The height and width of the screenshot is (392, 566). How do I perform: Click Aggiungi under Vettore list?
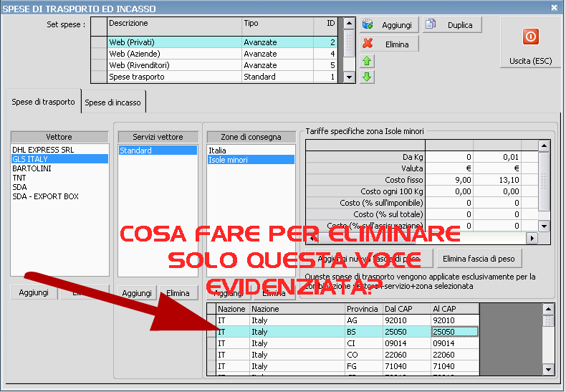[x=34, y=292]
